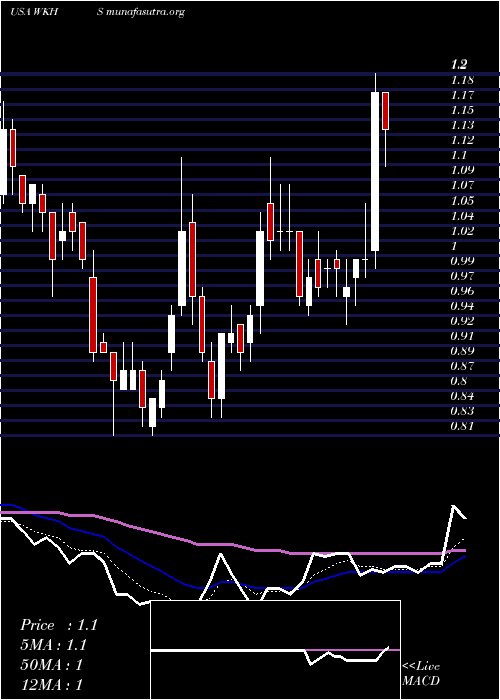Click the 1.13 price axis label
The height and width of the screenshot is (700, 500).
462,125
